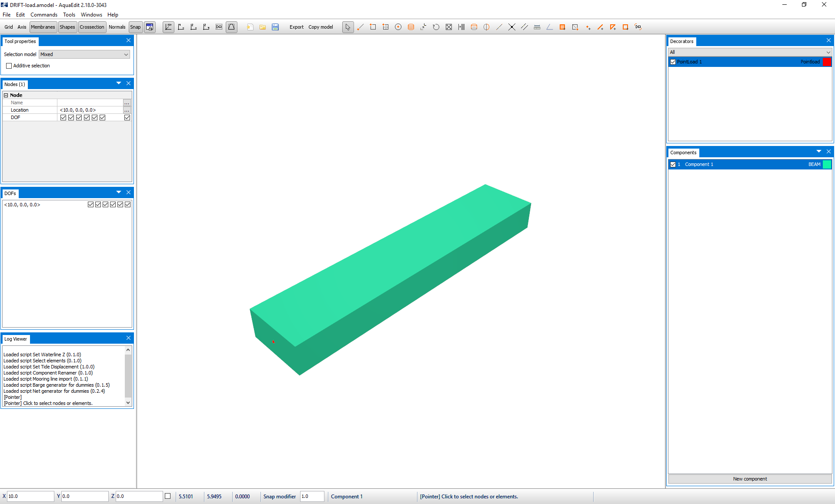This screenshot has height=504, width=835.
Task: Toggle the Snap toolbar button
Action: pyautogui.click(x=135, y=27)
